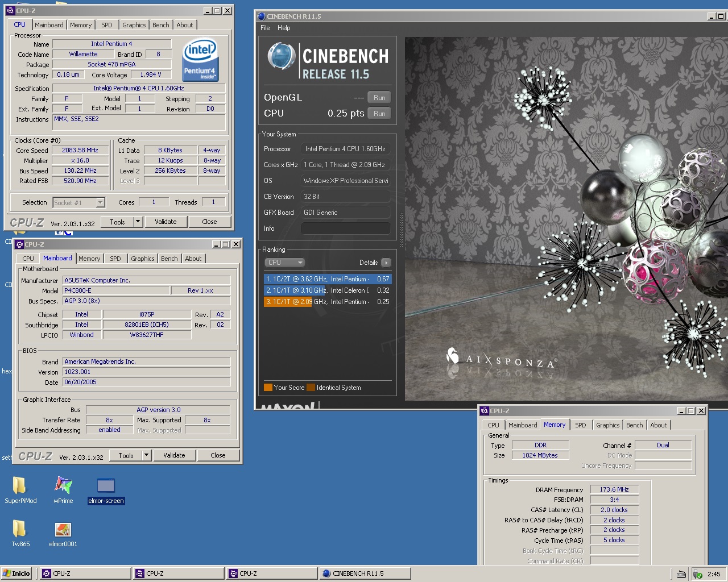The image size is (728, 582).
Task: Open Mainboard tab in memory CPU-Z window
Action: tap(522, 425)
